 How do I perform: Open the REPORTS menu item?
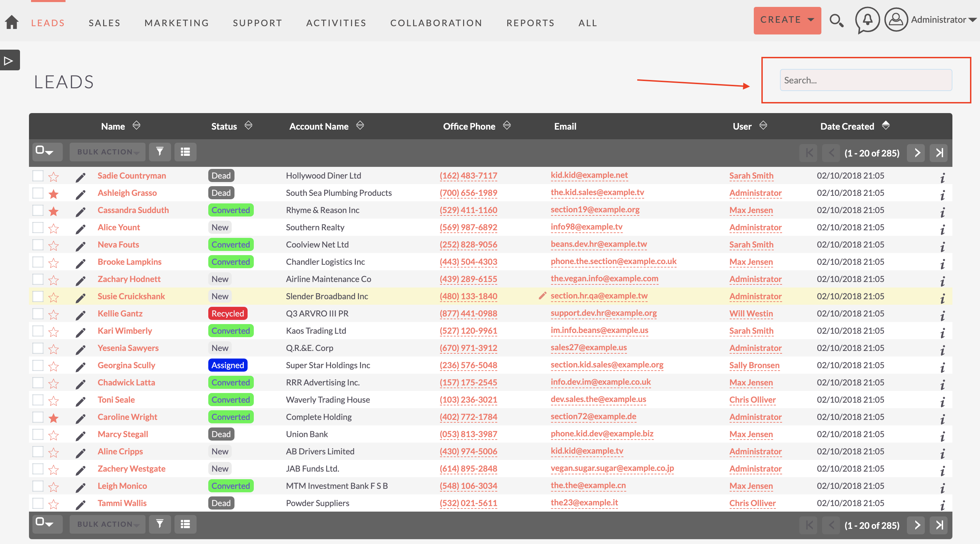pos(531,22)
